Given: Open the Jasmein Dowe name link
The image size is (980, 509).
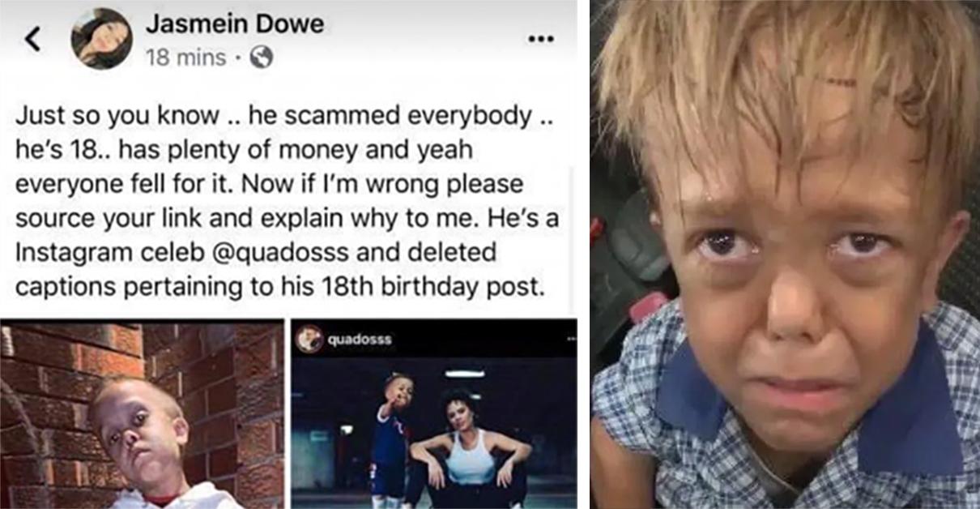Looking at the screenshot, I should (x=234, y=24).
